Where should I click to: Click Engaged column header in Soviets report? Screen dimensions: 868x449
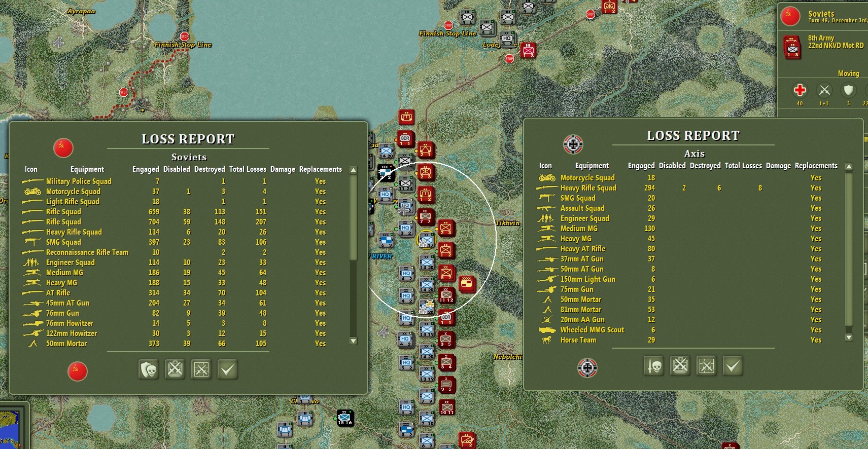[x=146, y=169]
